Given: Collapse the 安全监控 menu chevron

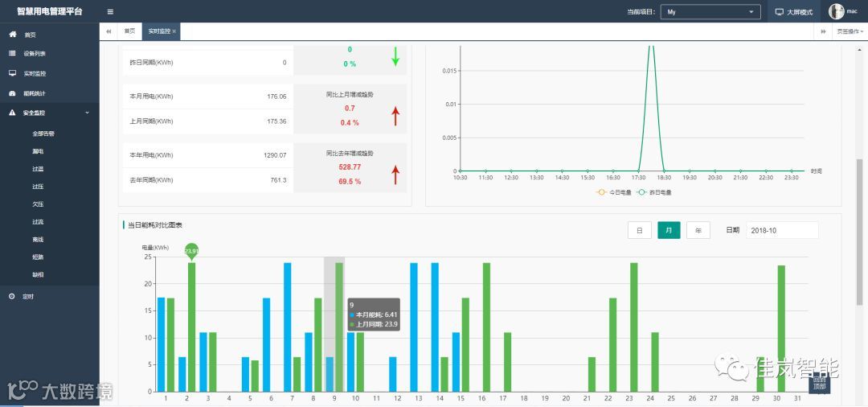Looking at the screenshot, I should [87, 113].
